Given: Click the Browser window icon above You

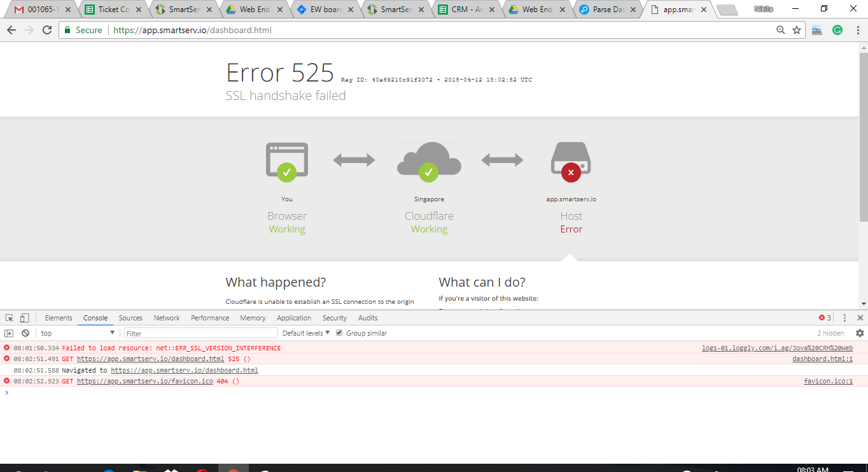Looking at the screenshot, I should [x=287, y=161].
